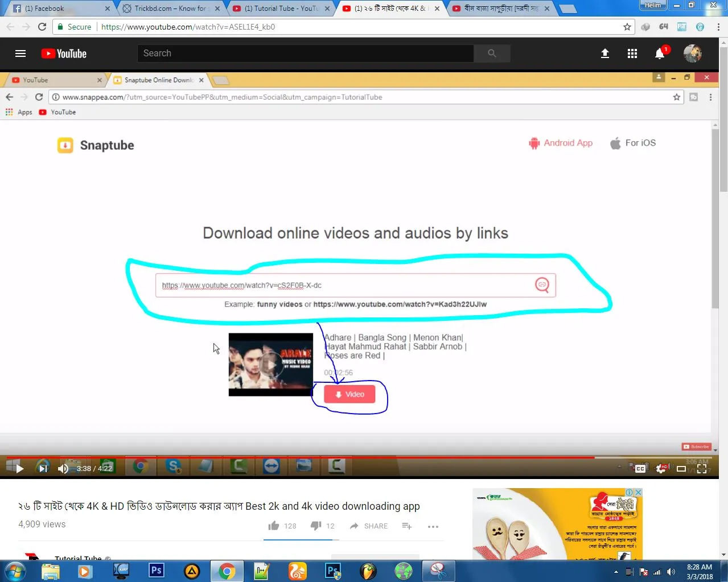Viewport: 728px width, 582px height.
Task: Bookmark this page with the star
Action: (627, 27)
